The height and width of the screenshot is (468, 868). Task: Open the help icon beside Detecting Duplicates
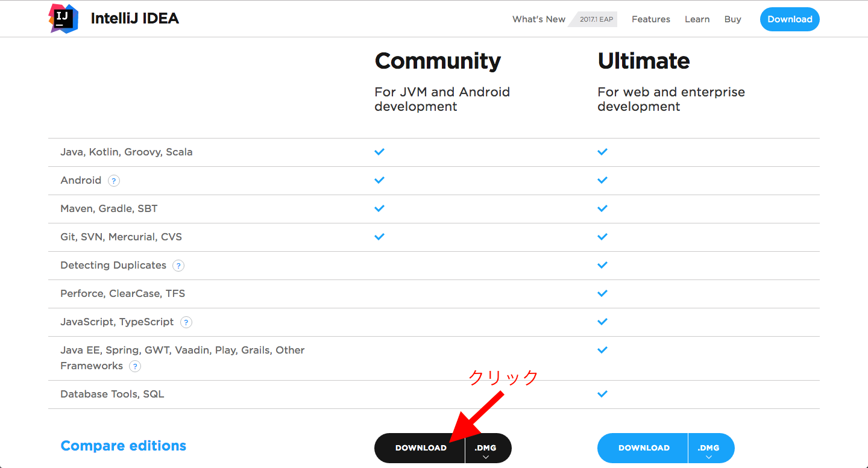pos(178,266)
